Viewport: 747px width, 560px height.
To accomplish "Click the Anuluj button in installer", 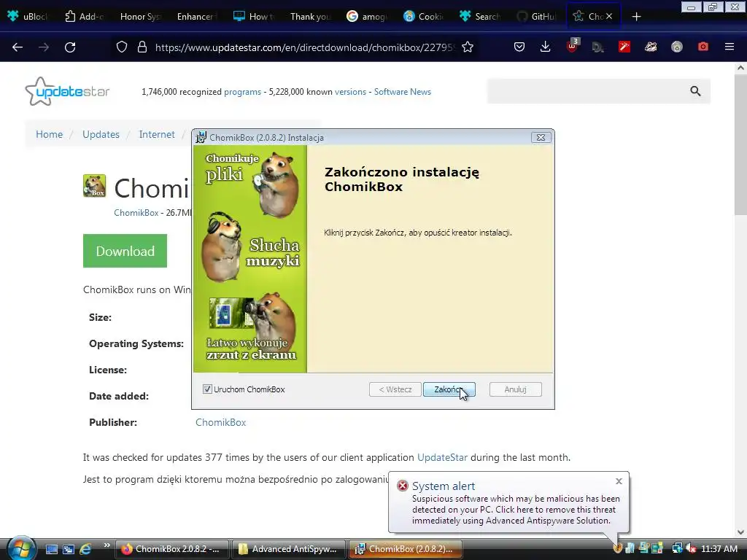I will pos(515,389).
